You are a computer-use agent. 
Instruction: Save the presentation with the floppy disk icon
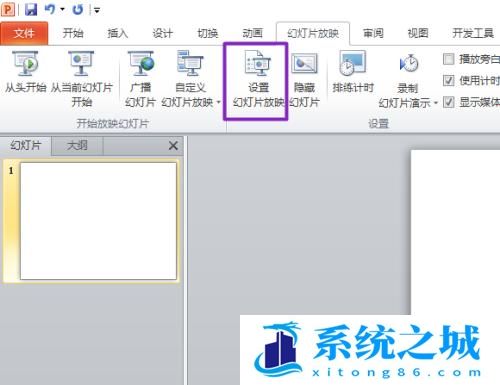(31, 9)
